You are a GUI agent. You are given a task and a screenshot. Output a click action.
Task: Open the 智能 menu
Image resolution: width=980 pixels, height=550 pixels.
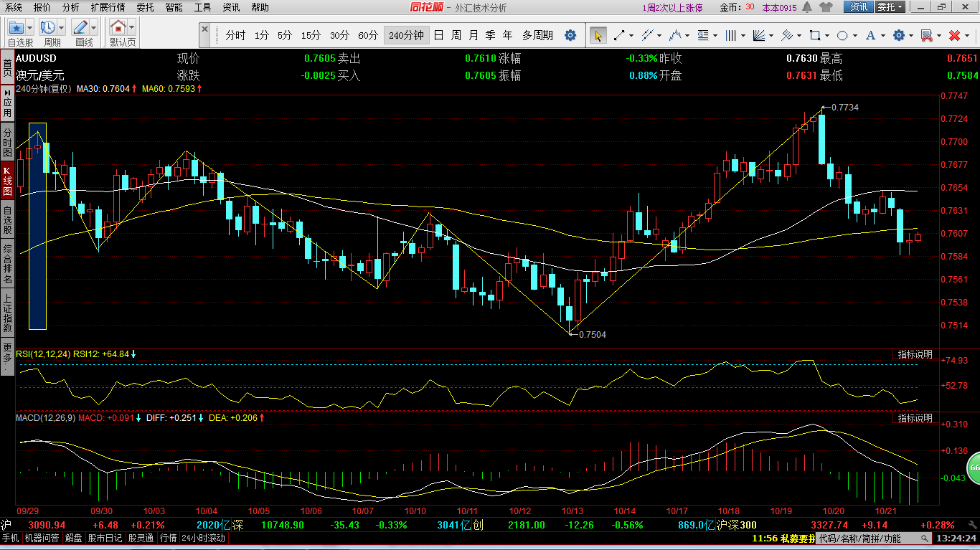(x=174, y=7)
